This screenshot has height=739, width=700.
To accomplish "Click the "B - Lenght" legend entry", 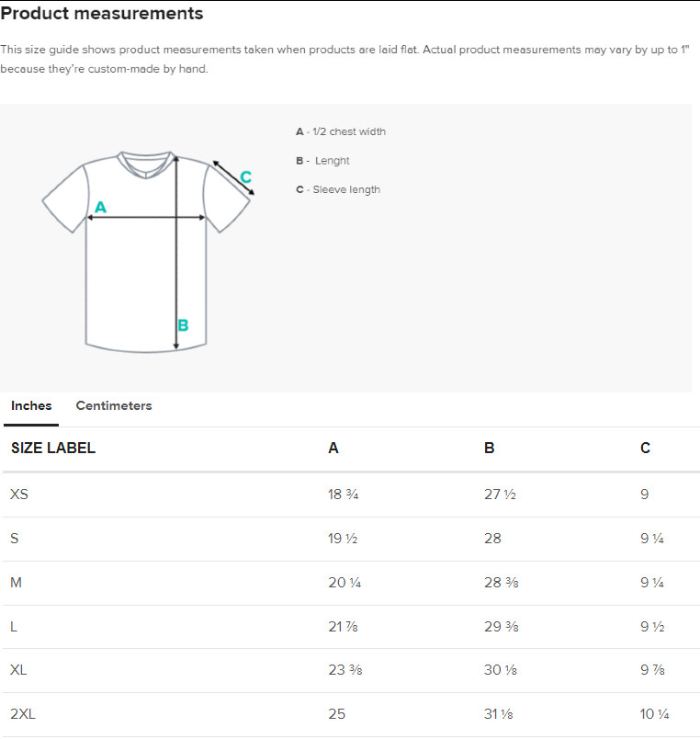I will [x=322, y=161].
